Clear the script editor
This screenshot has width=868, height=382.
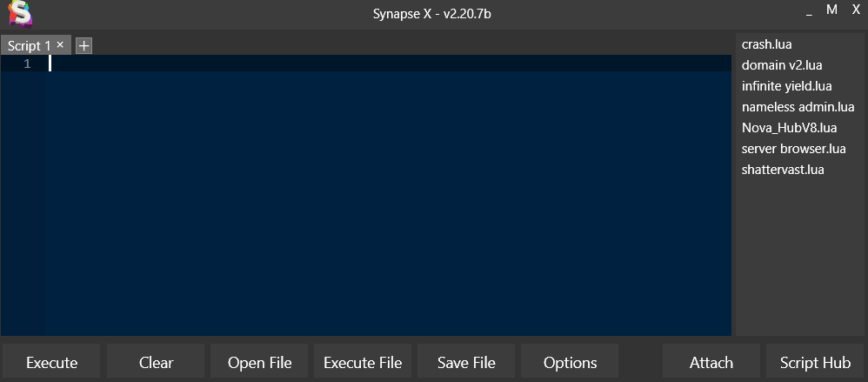click(x=156, y=363)
